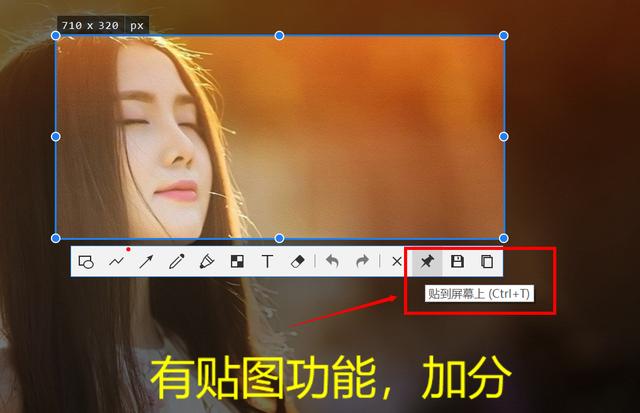Click the 710 x 320 size label
This screenshot has width=640, height=413.
click(x=90, y=26)
